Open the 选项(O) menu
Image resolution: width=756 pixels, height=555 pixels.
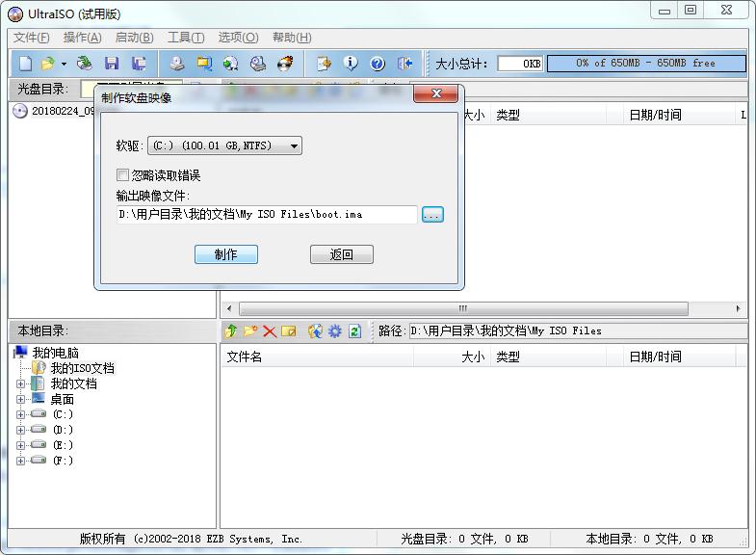pos(238,38)
